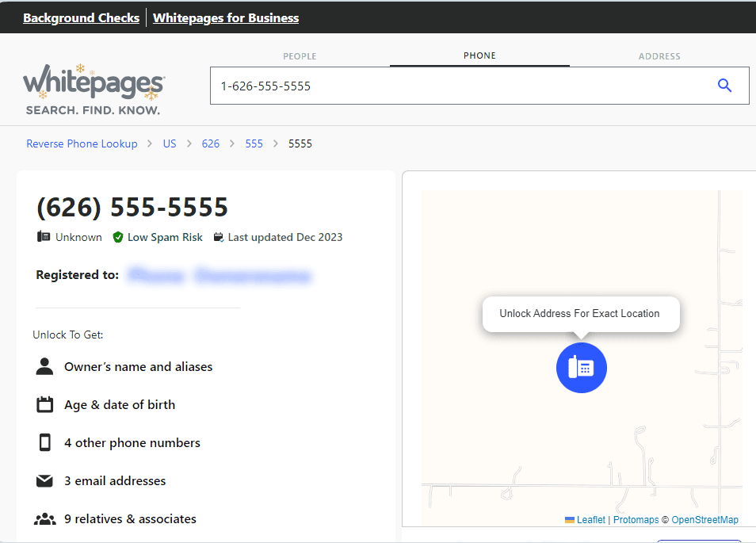Open the Address search tab
This screenshot has height=543, width=756.
point(659,56)
